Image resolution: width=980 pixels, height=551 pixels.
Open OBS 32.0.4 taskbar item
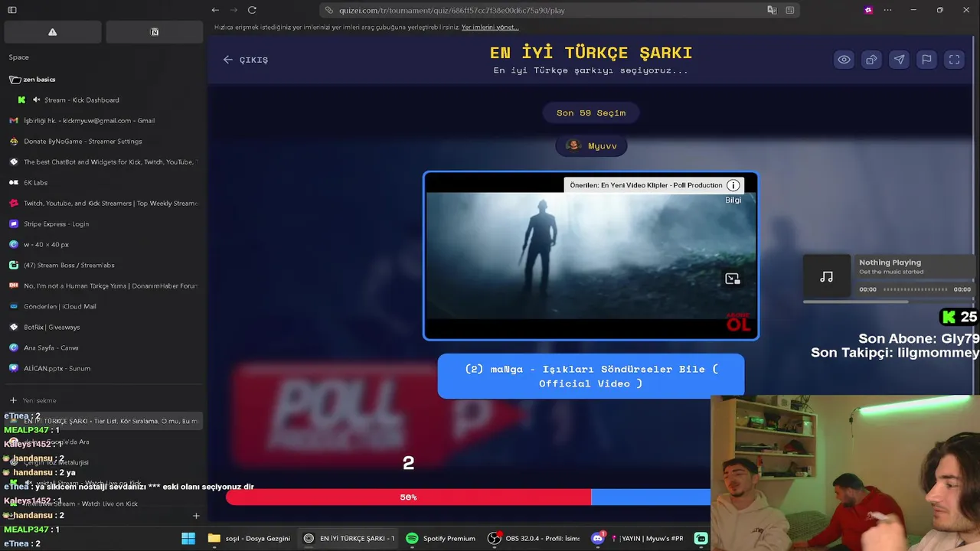tap(534, 539)
